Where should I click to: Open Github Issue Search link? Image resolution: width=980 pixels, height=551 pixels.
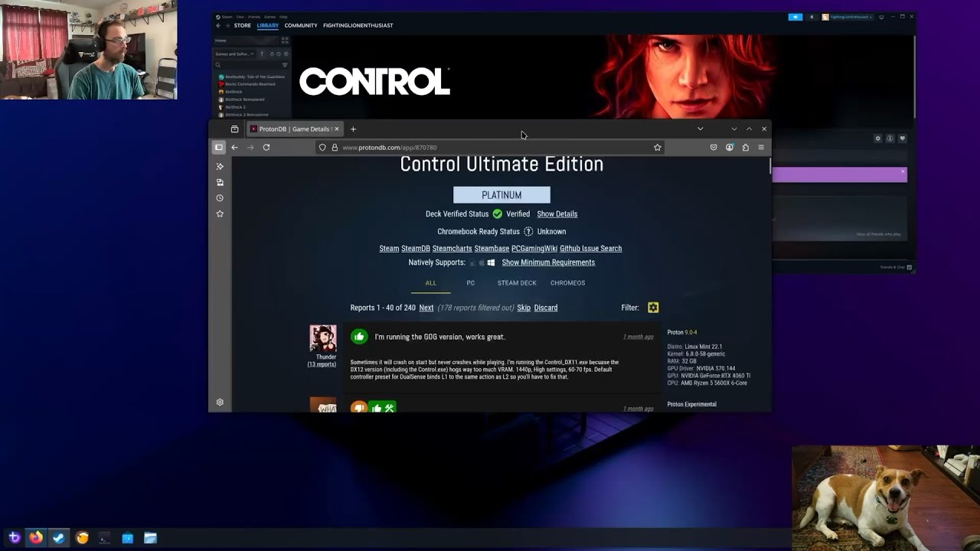[x=590, y=248]
